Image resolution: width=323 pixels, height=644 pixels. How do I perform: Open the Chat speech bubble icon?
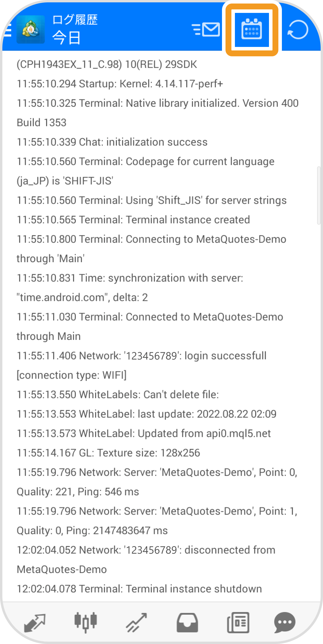285,622
